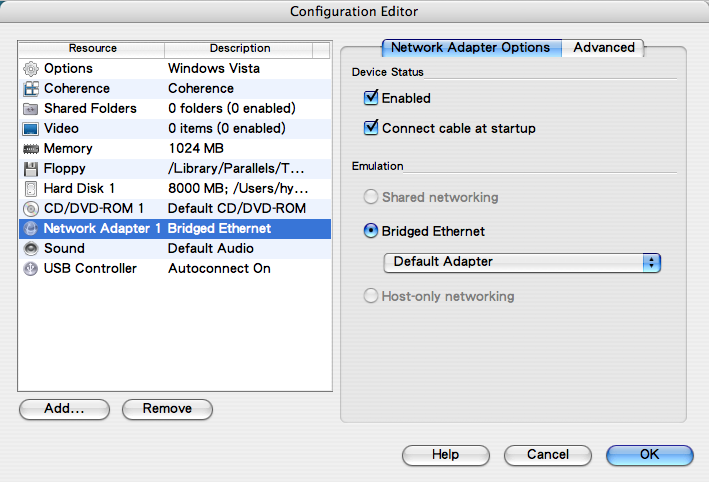Select the Sound speaker icon
This screenshot has height=482, width=709.
click(x=31, y=248)
